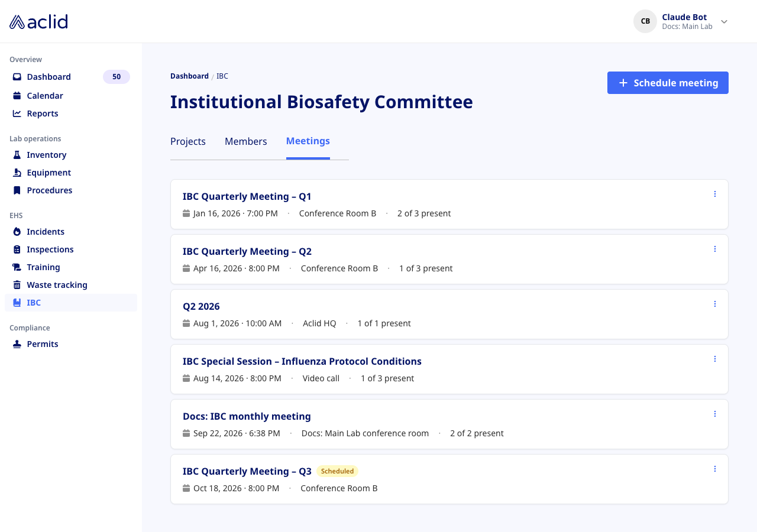The height and width of the screenshot is (532, 757).
Task: Click the Schedule meeting button
Action: click(x=668, y=83)
